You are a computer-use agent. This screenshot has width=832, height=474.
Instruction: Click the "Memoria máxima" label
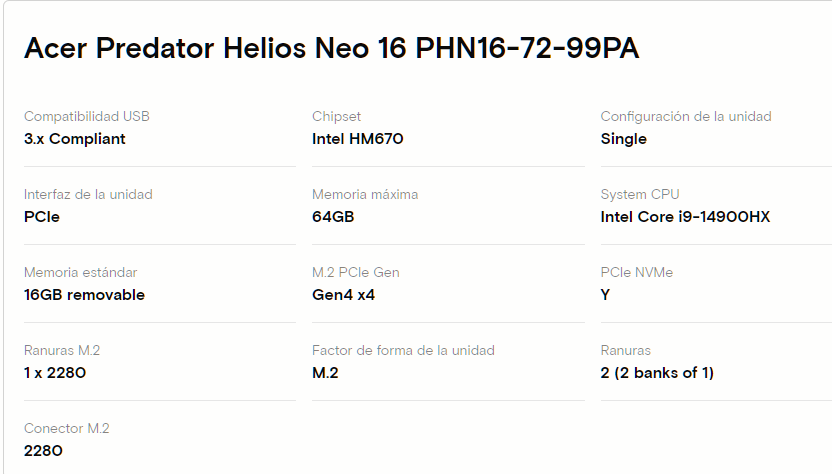coord(365,194)
